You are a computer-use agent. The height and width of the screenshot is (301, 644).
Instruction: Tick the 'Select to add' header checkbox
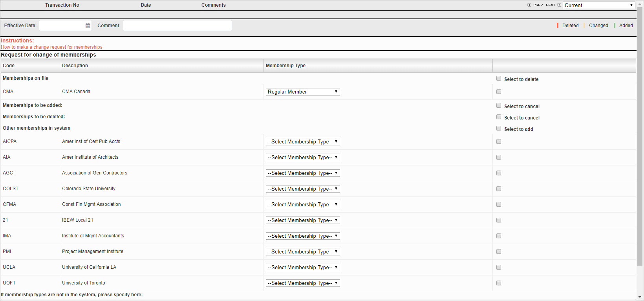coord(499,128)
